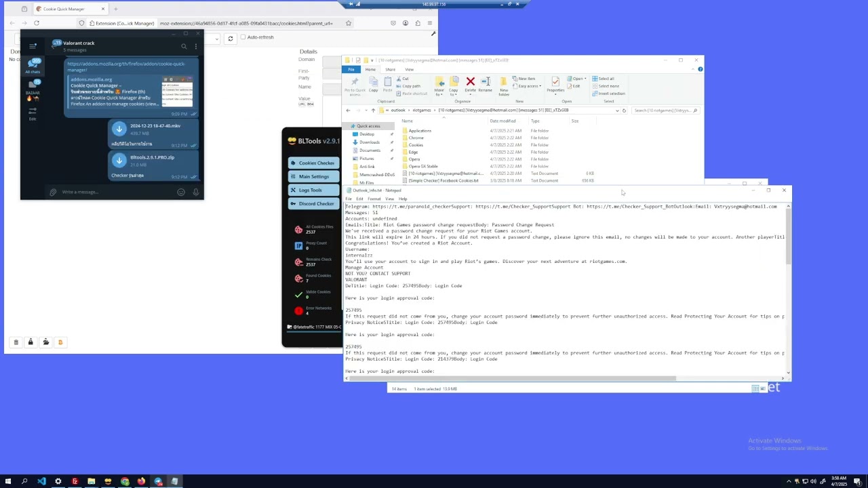
Task: Open the Notepad Help menu
Action: 403,199
